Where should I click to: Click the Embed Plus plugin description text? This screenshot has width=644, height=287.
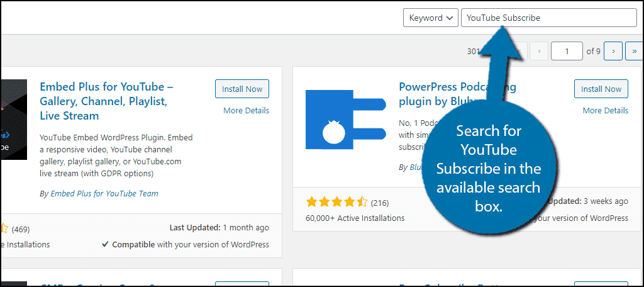[116, 155]
